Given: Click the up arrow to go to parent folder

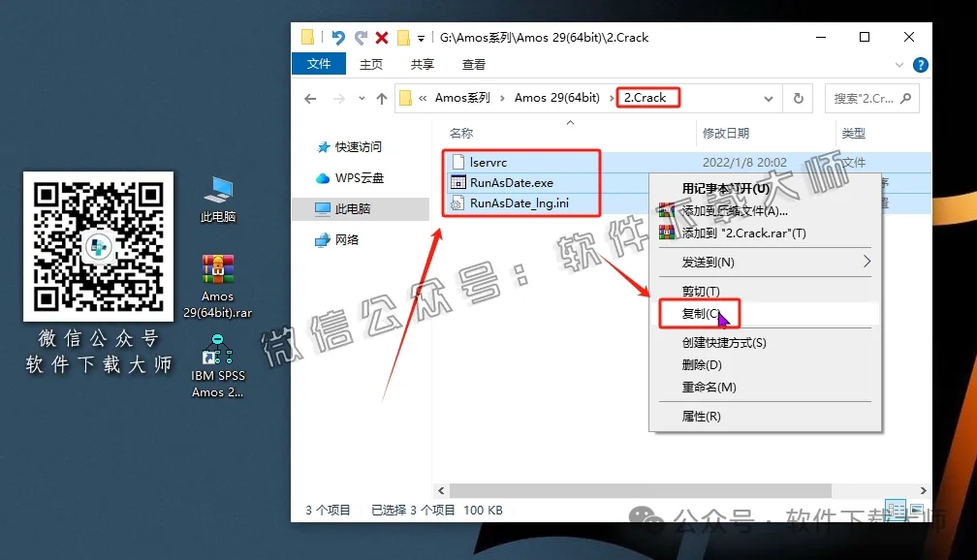Looking at the screenshot, I should click(380, 97).
